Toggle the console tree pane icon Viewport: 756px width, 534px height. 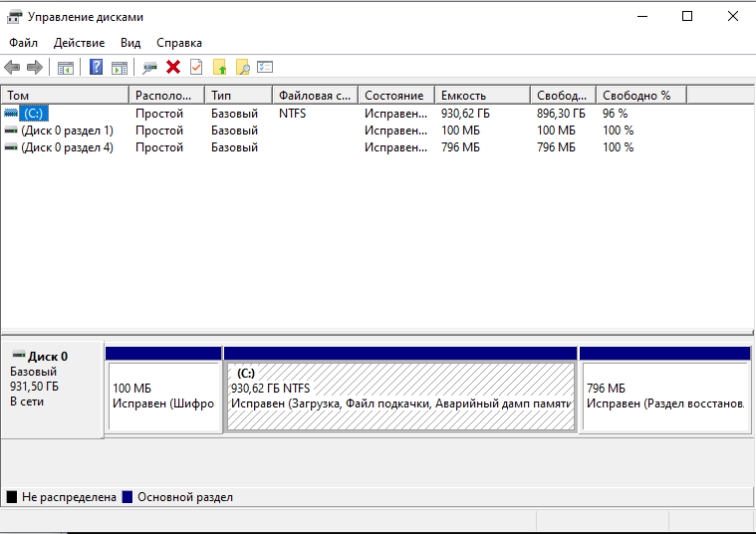point(66,67)
